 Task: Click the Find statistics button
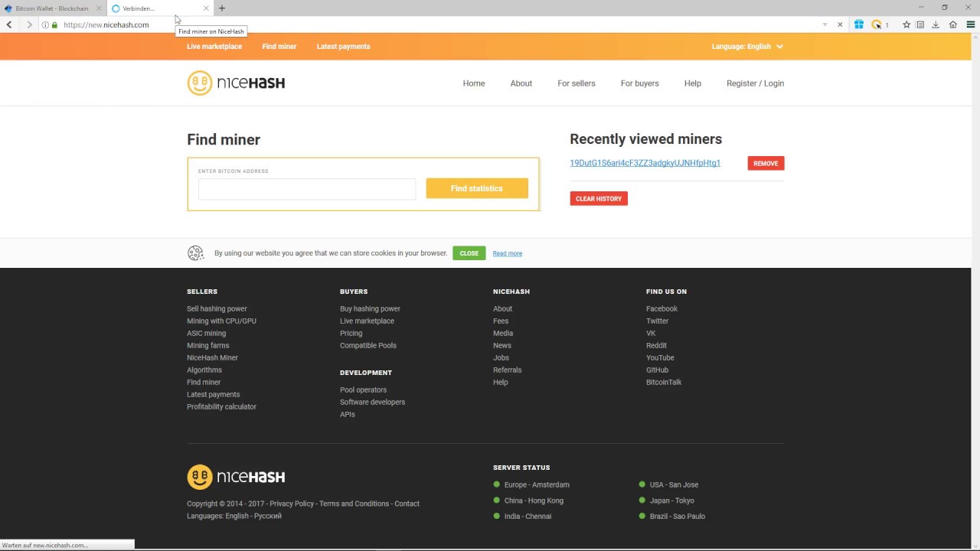click(x=477, y=188)
